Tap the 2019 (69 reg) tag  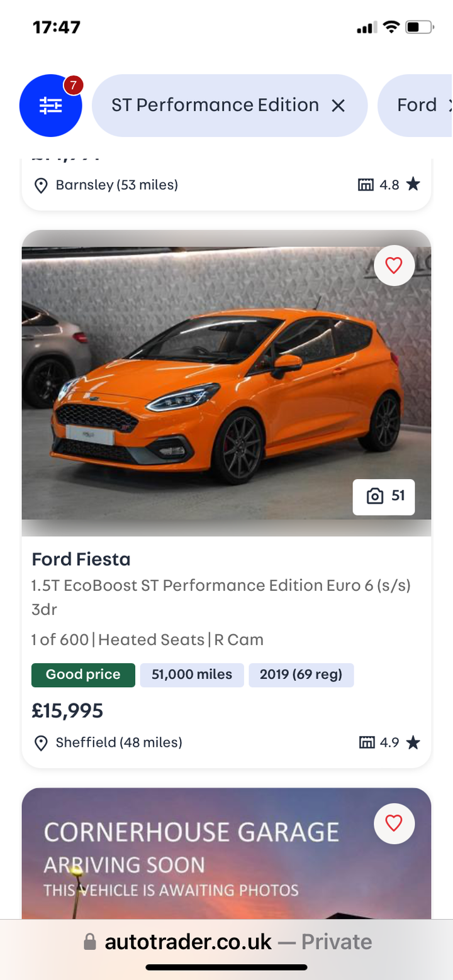click(x=301, y=674)
